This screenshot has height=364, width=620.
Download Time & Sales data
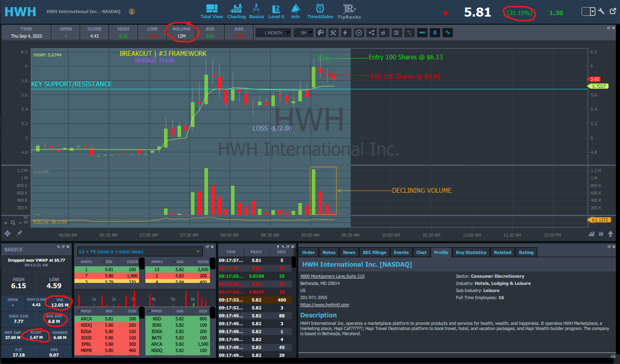tap(278, 247)
